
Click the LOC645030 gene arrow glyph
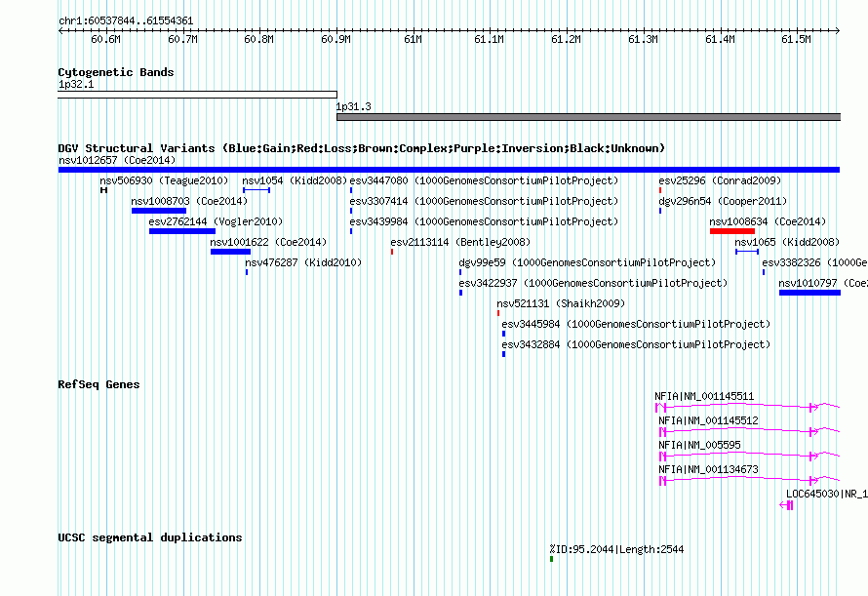786,505
